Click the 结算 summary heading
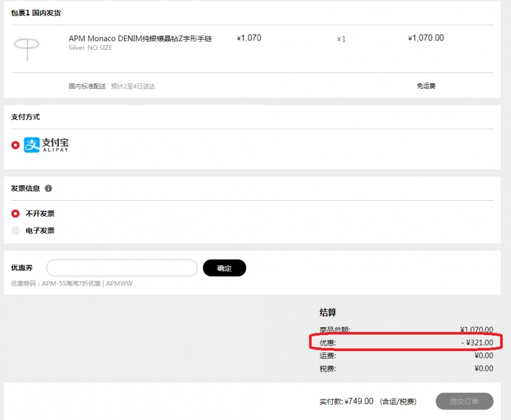 tap(328, 312)
